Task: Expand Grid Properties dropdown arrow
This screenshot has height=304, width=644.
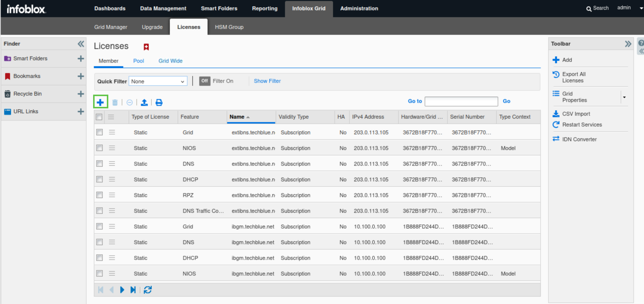Action: (624, 97)
